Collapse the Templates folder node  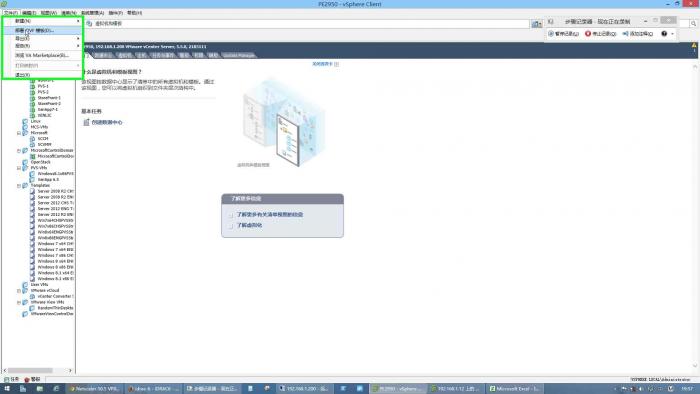19,186
